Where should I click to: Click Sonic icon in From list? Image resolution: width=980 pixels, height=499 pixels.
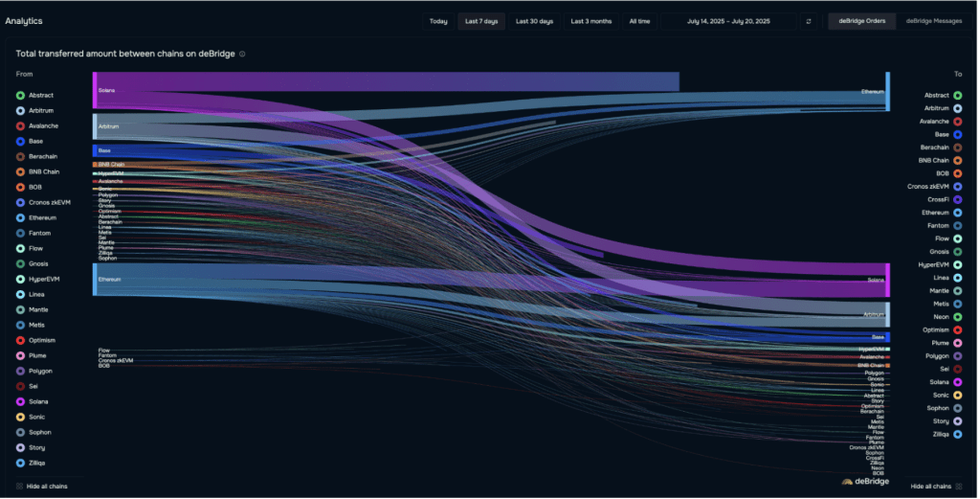tap(21, 417)
